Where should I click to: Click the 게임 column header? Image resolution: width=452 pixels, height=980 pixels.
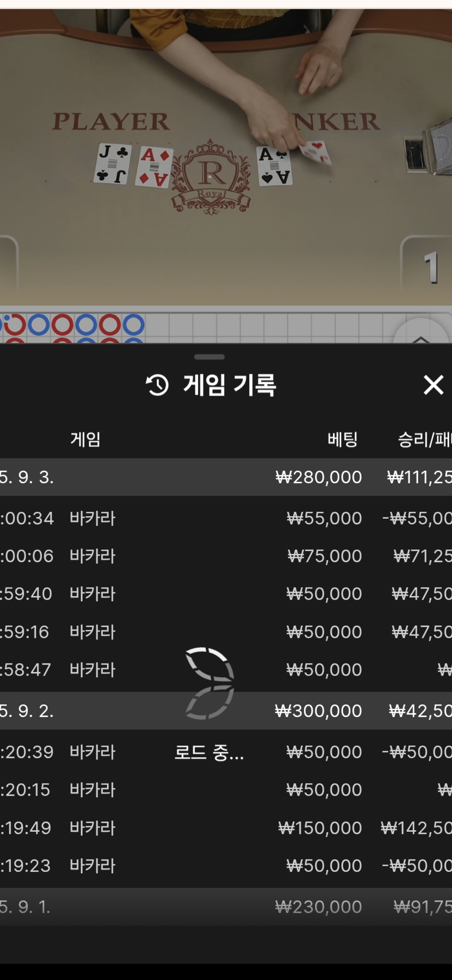(85, 439)
